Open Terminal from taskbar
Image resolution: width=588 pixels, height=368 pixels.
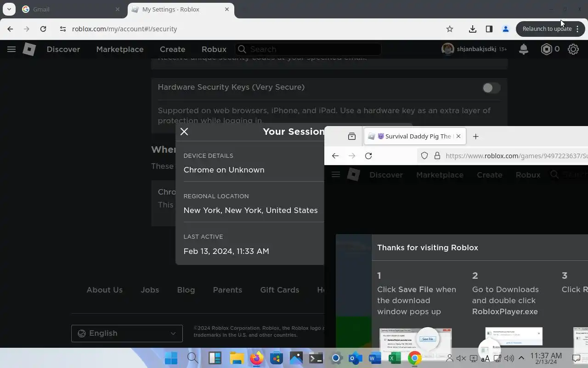[316, 358]
